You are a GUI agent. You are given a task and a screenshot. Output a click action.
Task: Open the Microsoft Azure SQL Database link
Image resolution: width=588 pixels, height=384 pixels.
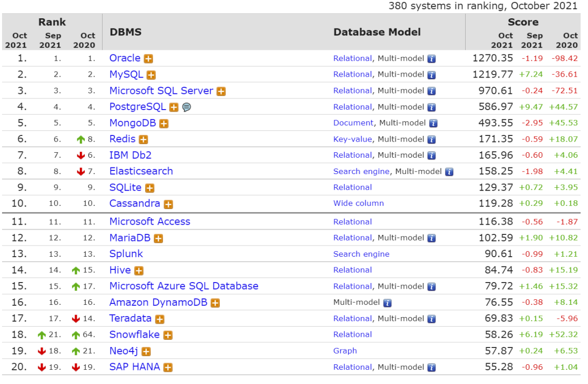(184, 286)
